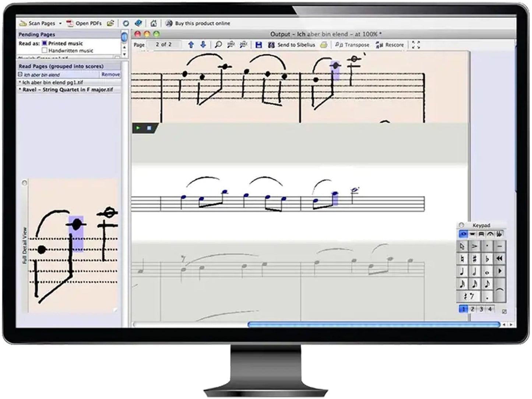
Task: Open the Scan Pages dropdown arrow
Action: tap(60, 24)
